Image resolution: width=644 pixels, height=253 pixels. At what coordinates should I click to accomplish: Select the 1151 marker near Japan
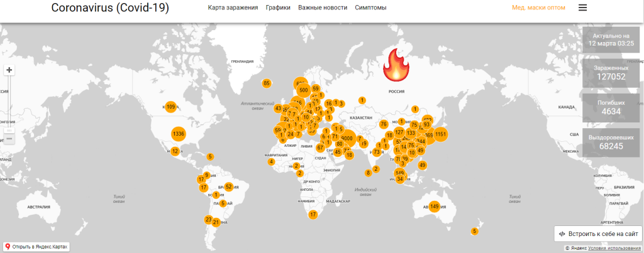(x=440, y=134)
